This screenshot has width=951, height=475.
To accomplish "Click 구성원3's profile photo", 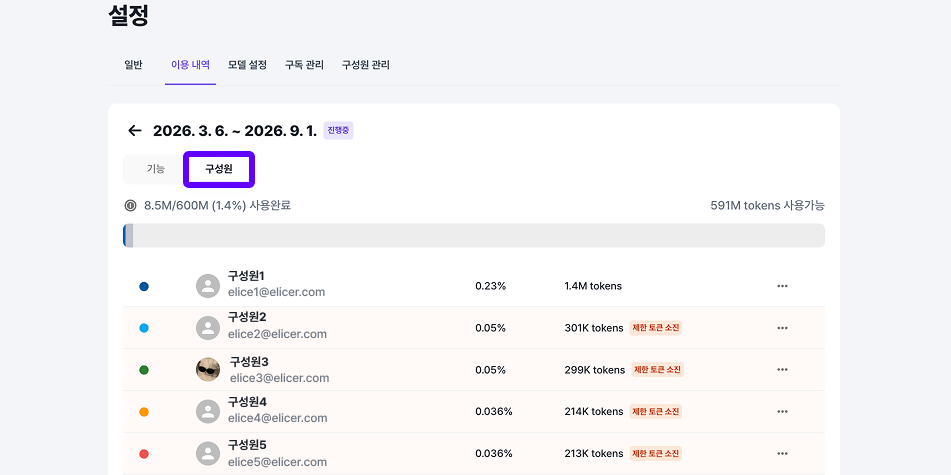I will tap(208, 370).
